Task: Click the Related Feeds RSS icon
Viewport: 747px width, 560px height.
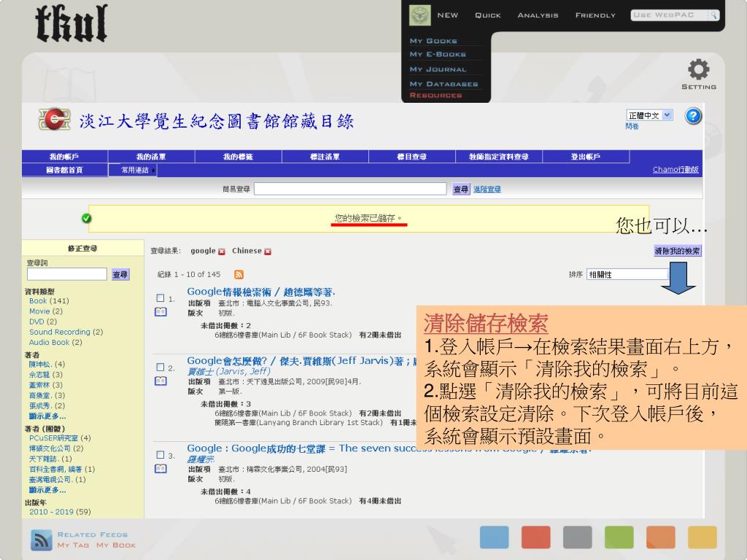Action: pyautogui.click(x=42, y=540)
